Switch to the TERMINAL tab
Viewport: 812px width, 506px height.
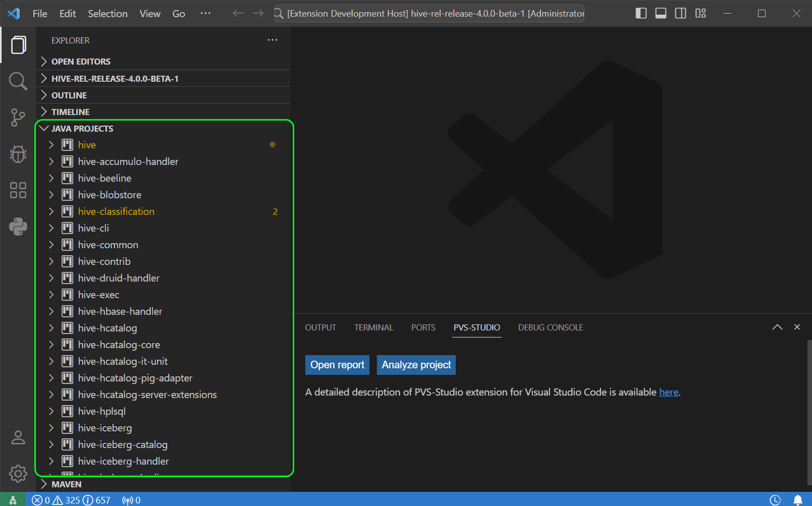[x=374, y=327]
